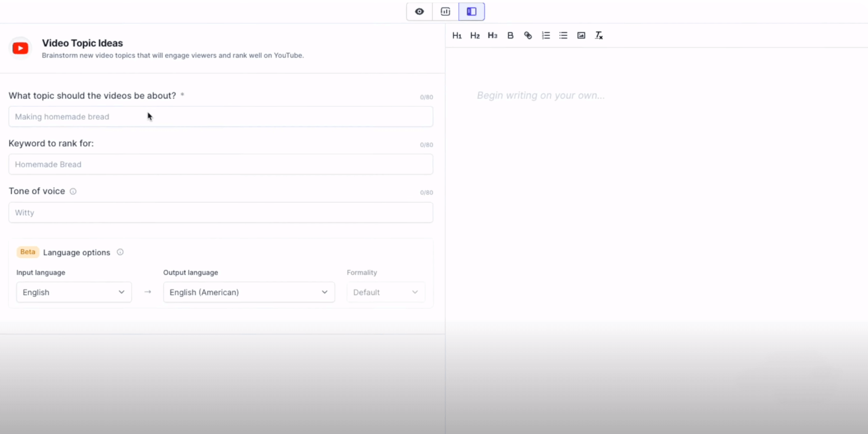Insert a bulleted list

point(563,36)
